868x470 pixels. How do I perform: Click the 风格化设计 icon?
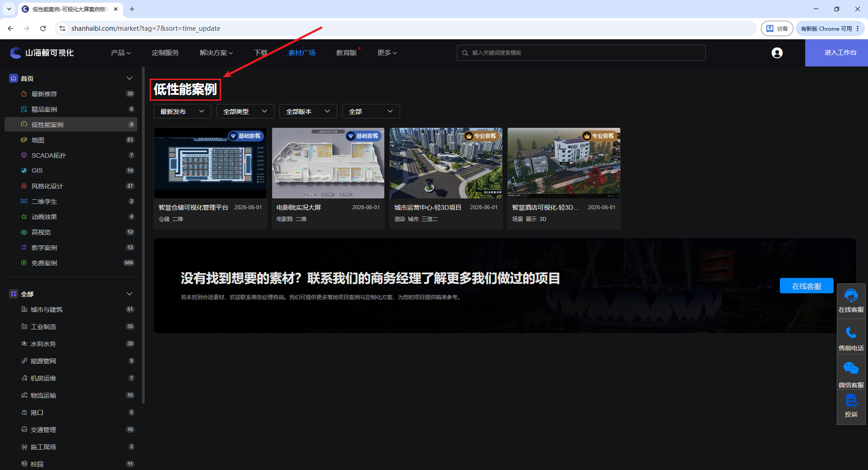tap(24, 186)
